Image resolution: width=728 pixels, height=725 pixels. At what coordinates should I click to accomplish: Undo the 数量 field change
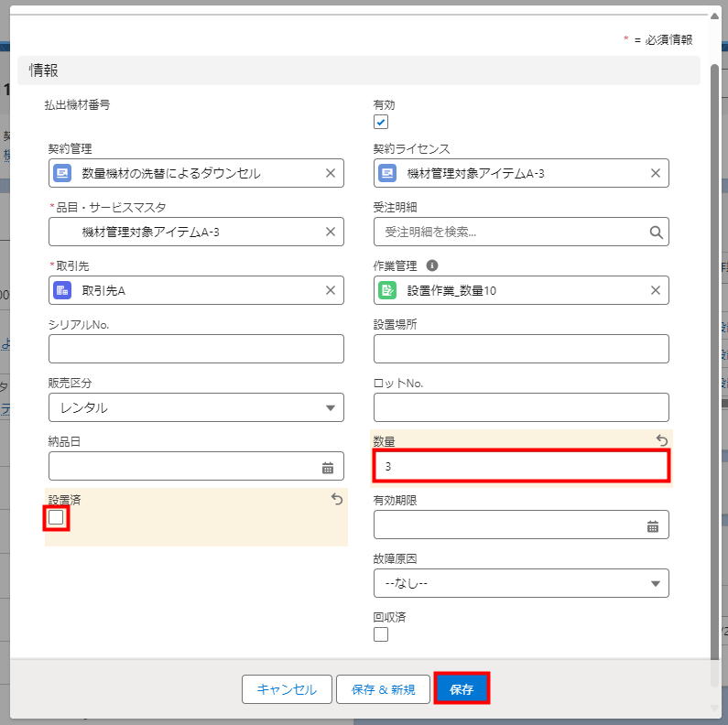pos(661,440)
